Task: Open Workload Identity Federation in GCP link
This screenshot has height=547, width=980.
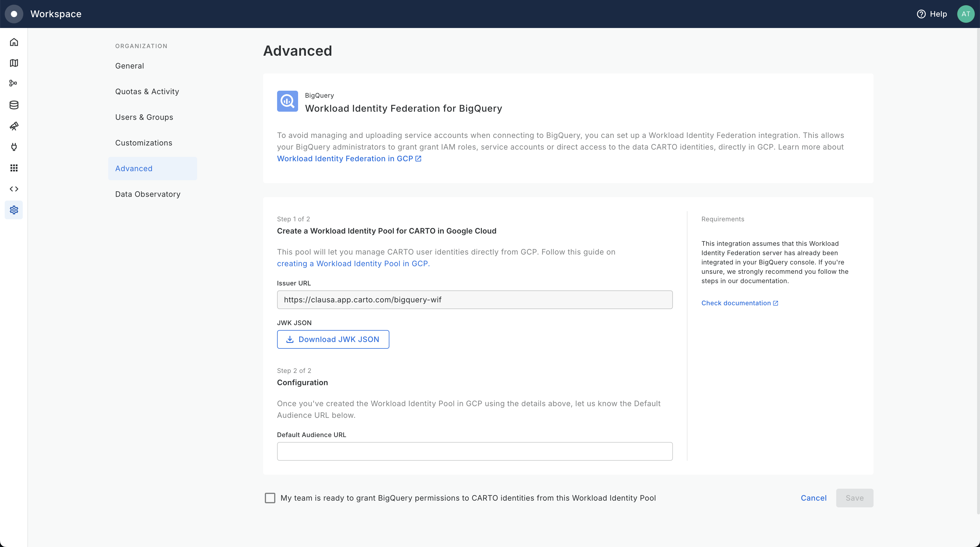Action: click(349, 159)
